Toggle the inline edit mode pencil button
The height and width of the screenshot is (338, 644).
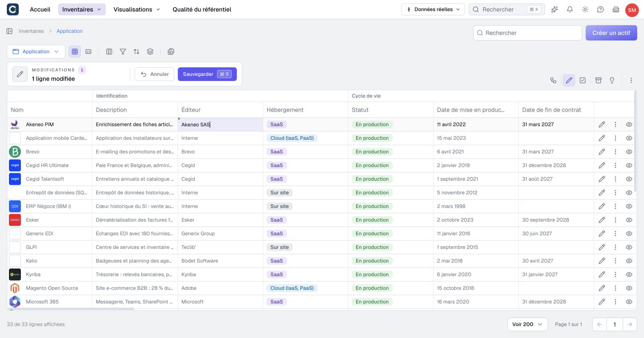(569, 80)
